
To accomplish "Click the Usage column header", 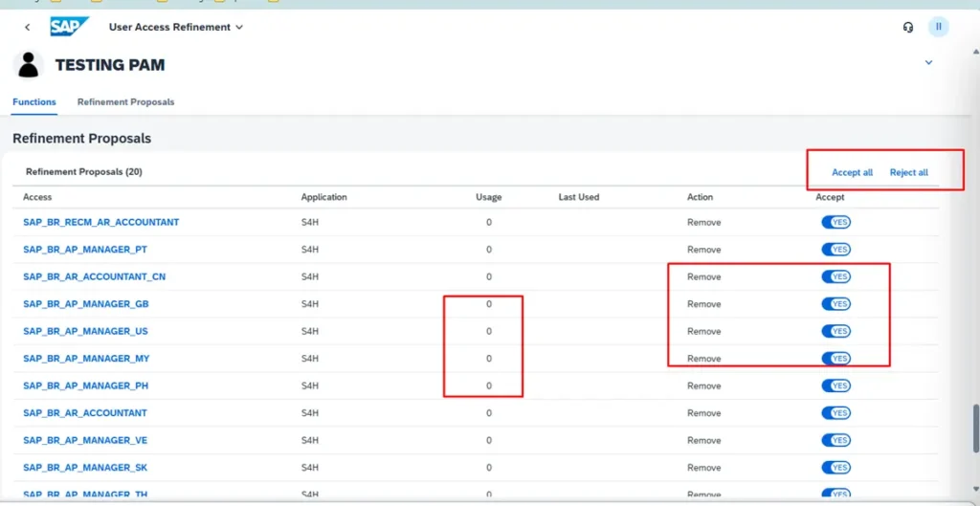I will (488, 198).
